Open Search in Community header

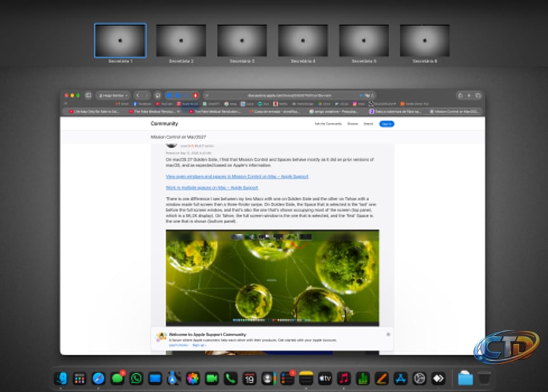coord(369,124)
